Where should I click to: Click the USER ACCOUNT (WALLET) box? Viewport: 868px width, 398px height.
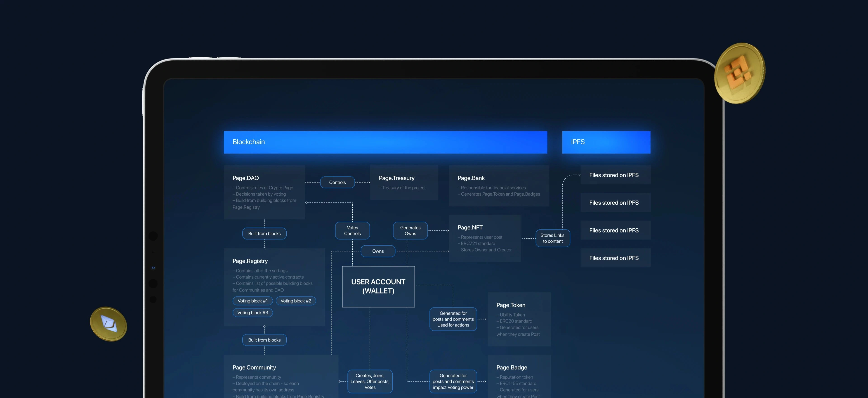pos(378,287)
